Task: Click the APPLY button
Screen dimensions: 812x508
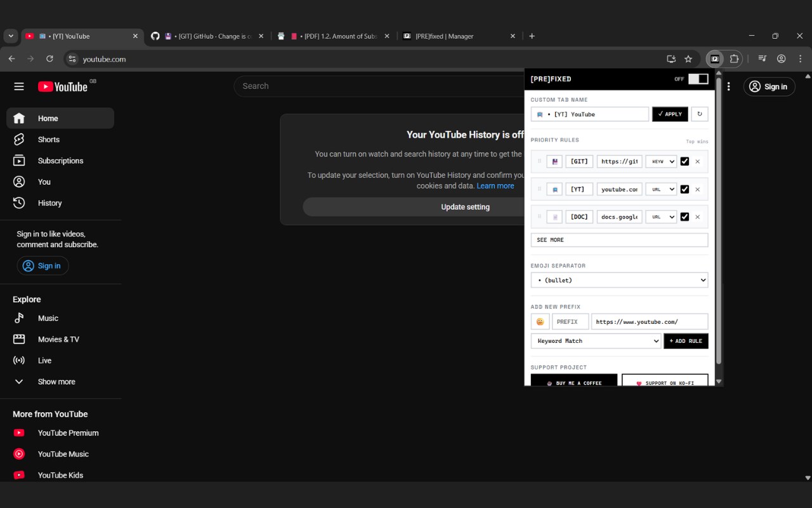Action: [x=670, y=114]
